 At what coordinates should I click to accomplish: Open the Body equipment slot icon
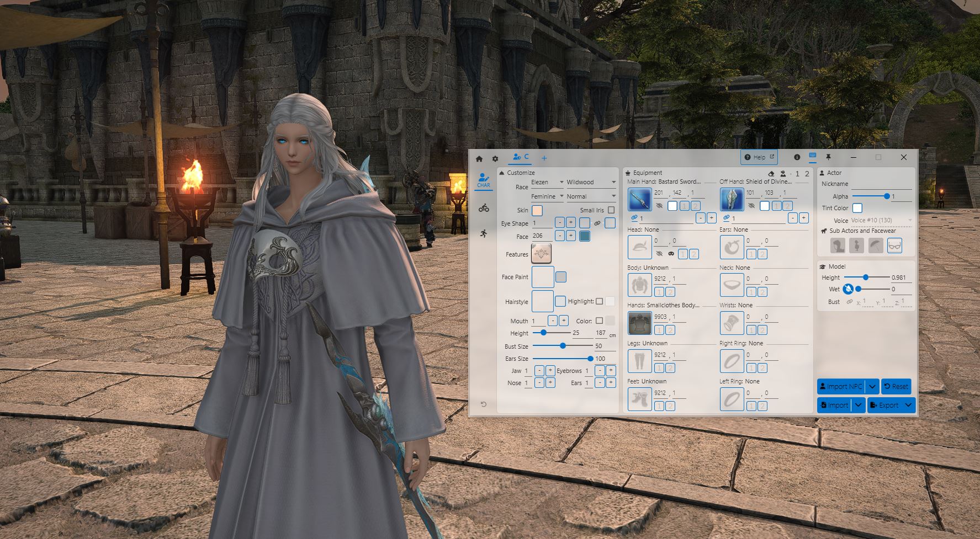[x=640, y=285]
